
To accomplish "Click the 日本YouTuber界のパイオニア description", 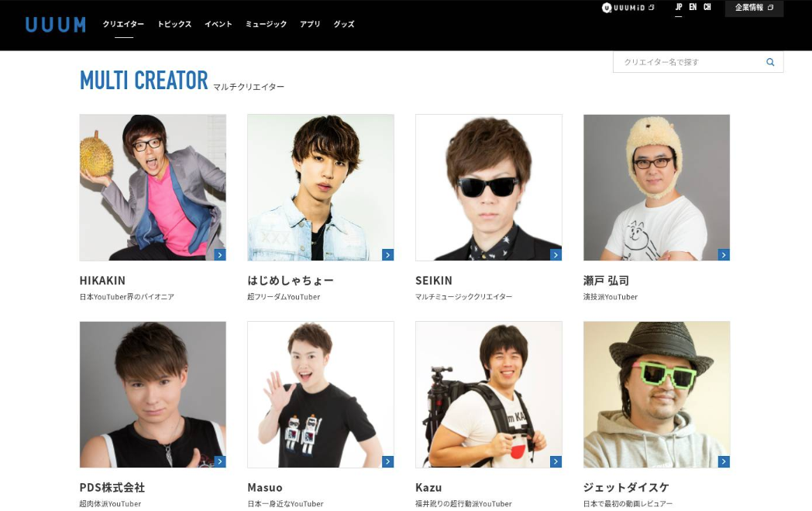I will [x=127, y=297].
